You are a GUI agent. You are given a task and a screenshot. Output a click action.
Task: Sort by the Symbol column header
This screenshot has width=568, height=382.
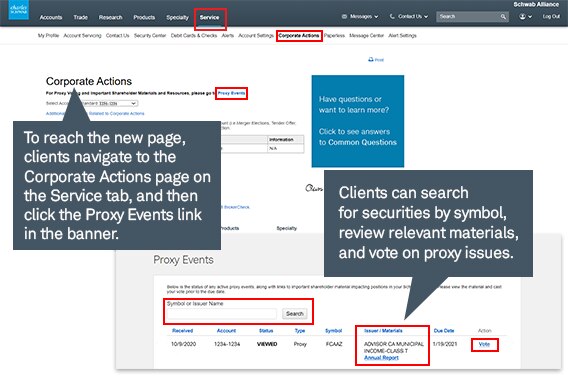point(334,331)
